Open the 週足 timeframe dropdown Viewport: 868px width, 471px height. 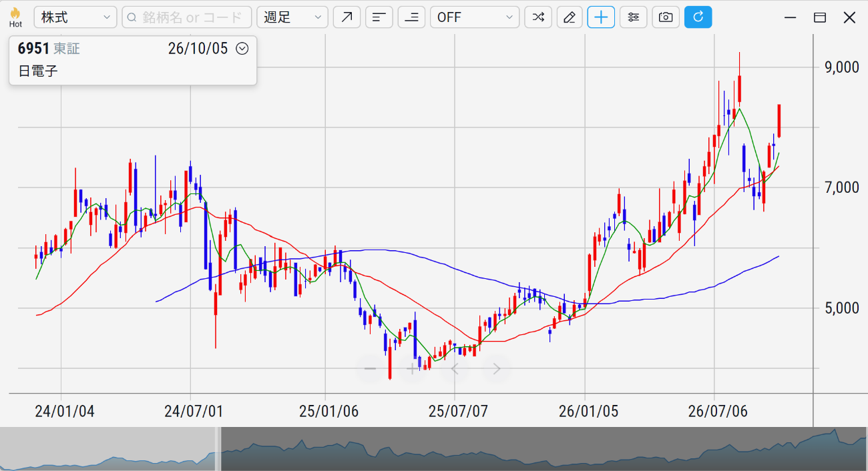[292, 17]
